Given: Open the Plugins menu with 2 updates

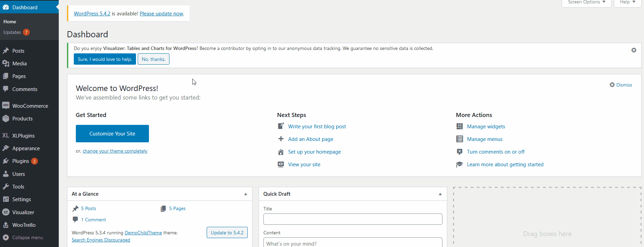Looking at the screenshot, I should (x=29, y=161).
